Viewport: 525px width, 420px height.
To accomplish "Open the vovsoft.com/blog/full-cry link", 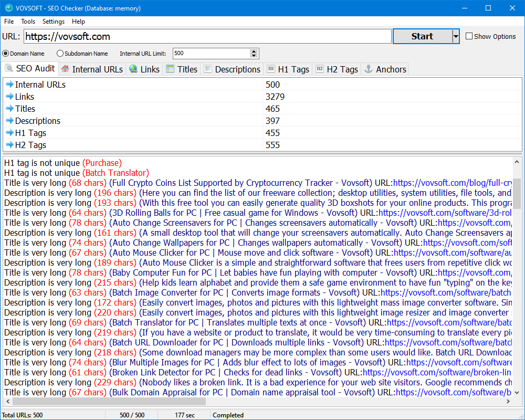I will tap(453, 183).
